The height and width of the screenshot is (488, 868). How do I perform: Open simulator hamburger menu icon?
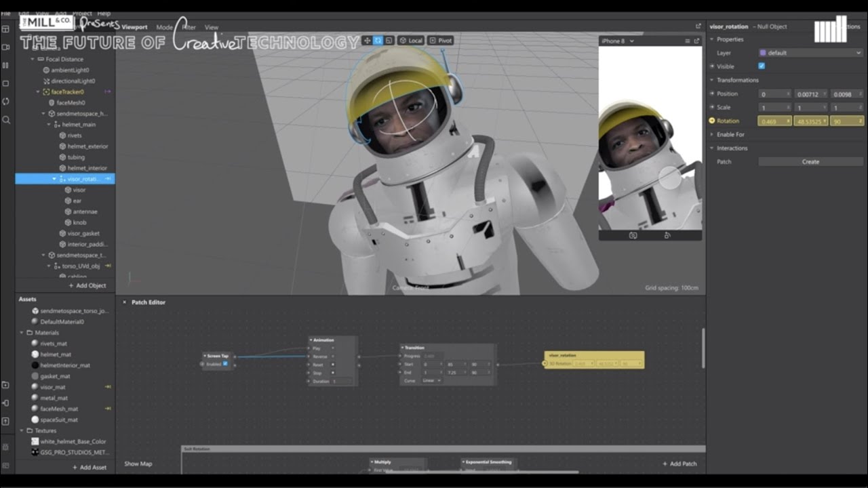coord(687,41)
